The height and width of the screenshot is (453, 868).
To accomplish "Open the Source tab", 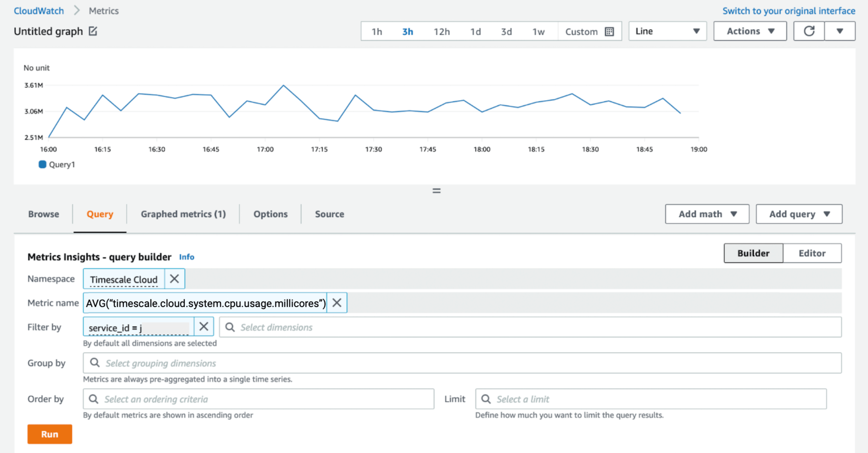I will 329,214.
